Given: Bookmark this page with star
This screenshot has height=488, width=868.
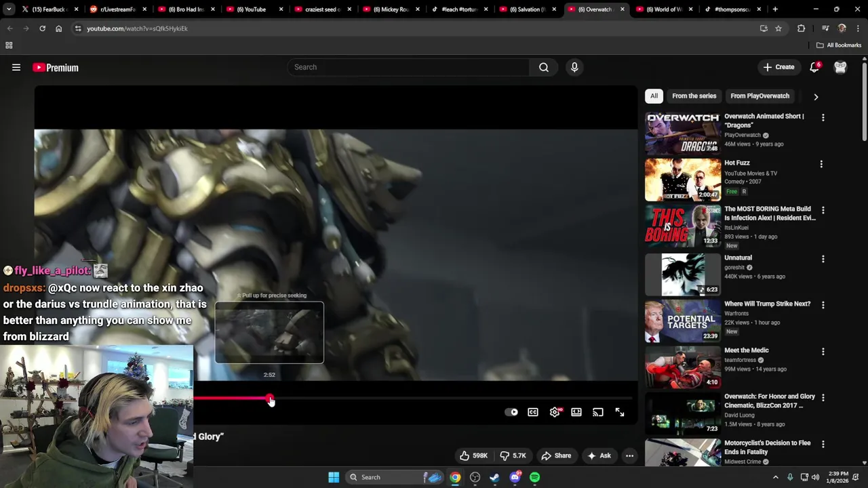Looking at the screenshot, I should 778,28.
